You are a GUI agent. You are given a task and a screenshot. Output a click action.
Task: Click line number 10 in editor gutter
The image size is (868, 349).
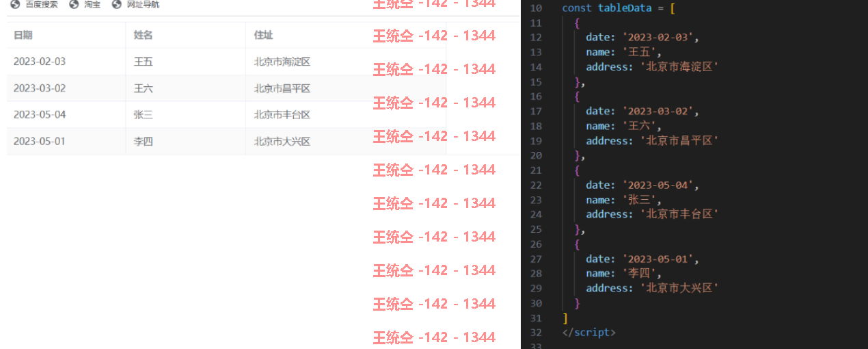pos(536,8)
